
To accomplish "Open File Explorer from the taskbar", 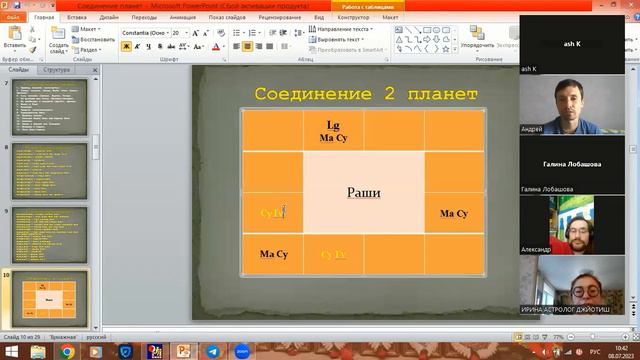I will tap(38, 351).
